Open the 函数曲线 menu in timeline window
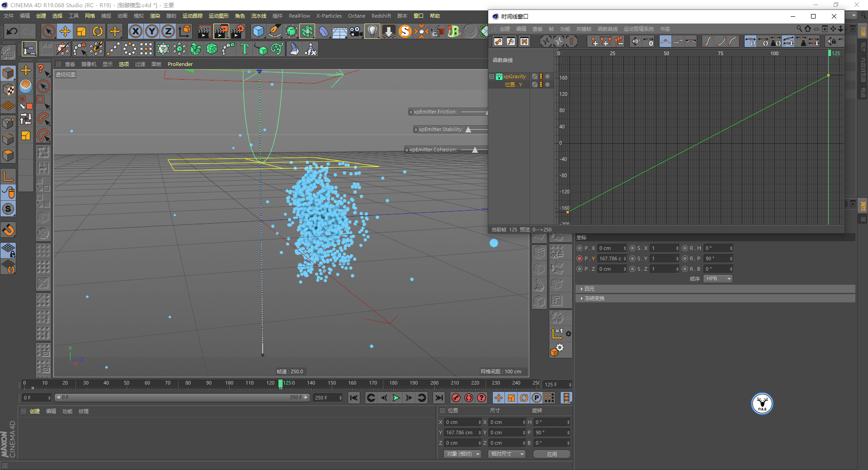This screenshot has height=470, width=868. [608, 29]
